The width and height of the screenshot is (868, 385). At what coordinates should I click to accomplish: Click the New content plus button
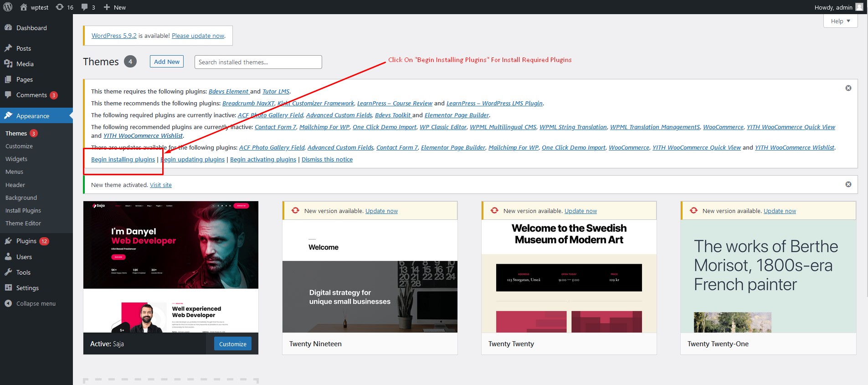point(114,7)
